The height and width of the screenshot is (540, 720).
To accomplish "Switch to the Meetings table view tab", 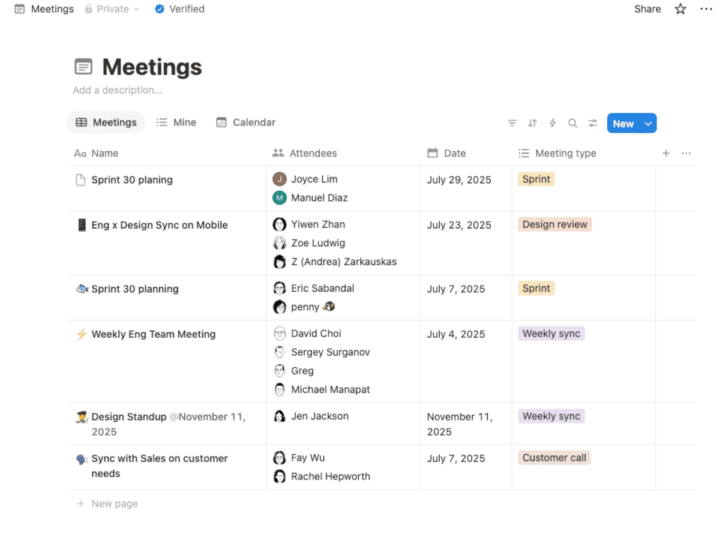I will pos(106,123).
